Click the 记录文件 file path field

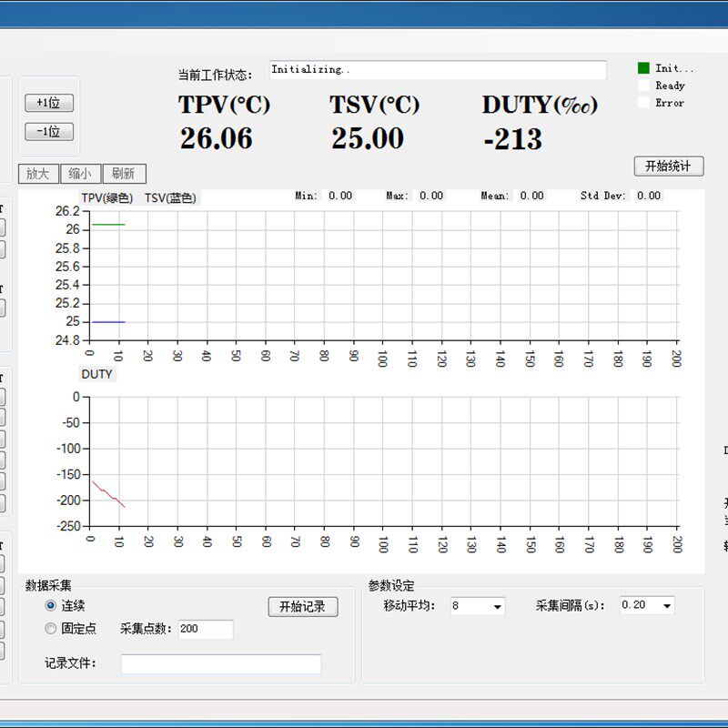point(221,663)
